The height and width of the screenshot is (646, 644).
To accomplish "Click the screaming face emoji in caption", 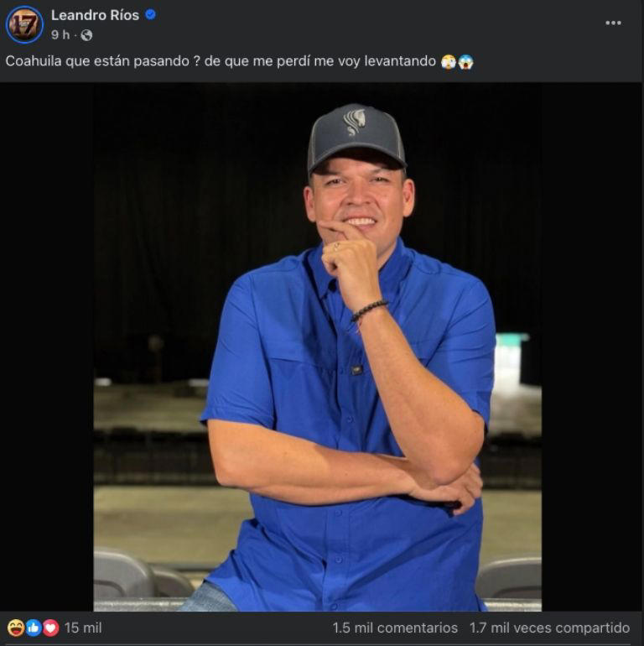I will pyautogui.click(x=465, y=62).
